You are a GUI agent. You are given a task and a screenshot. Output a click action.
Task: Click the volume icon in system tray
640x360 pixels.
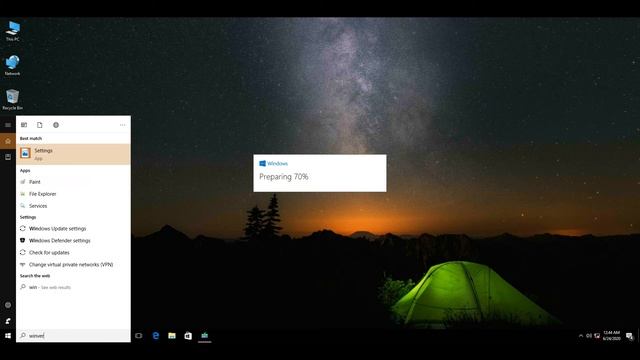coord(589,336)
